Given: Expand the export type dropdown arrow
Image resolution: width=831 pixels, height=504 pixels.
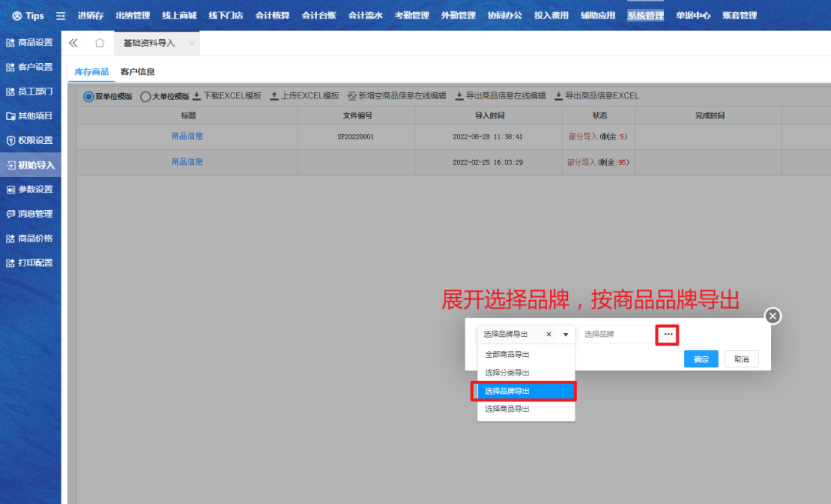Looking at the screenshot, I should tap(566, 335).
